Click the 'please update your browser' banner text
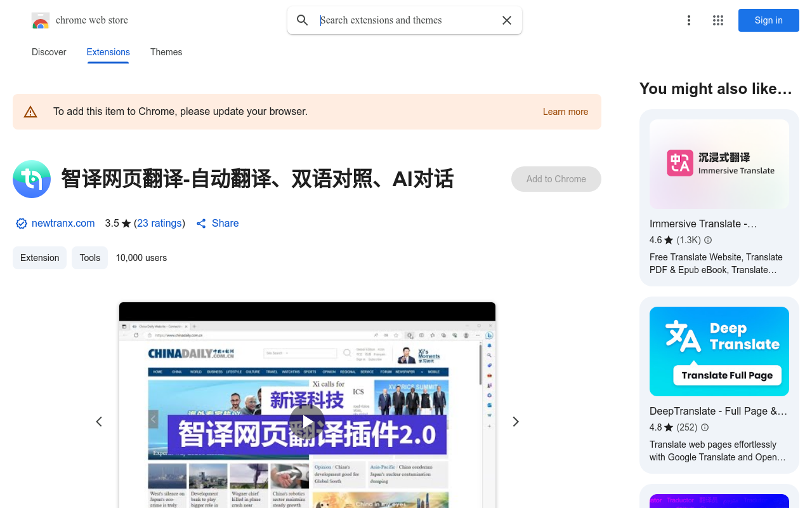 coord(180,112)
